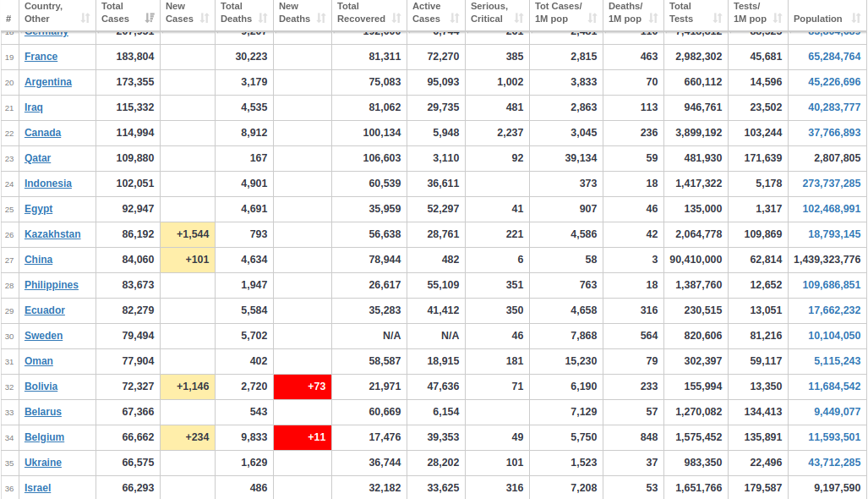Open Philippines population link 109,686,851
Image resolution: width=868 pixels, height=499 pixels.
832,285
